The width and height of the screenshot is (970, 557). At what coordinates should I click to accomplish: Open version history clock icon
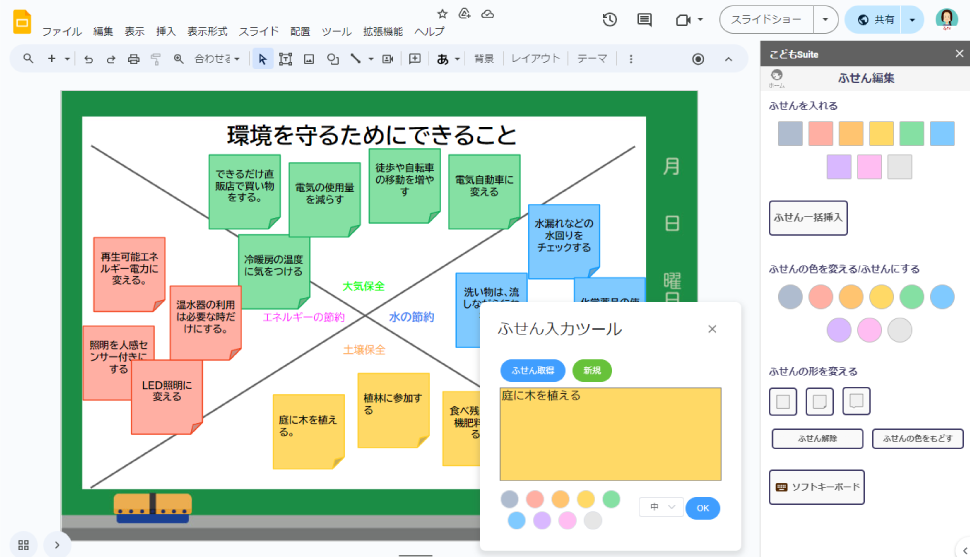point(610,20)
